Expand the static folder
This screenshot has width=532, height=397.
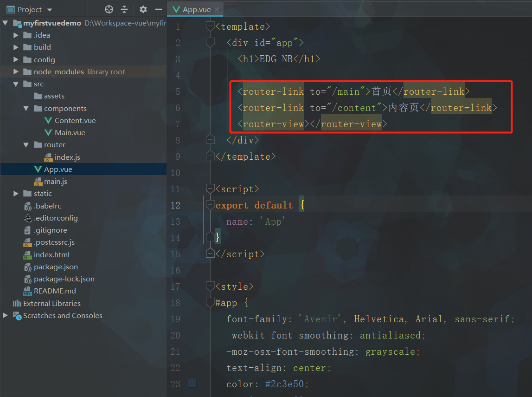[16, 194]
